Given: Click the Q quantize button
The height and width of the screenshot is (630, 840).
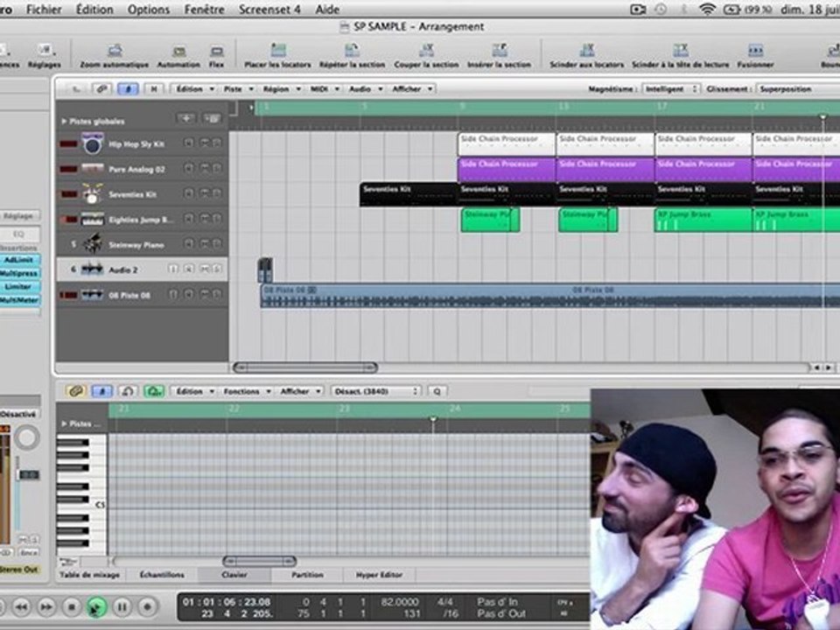Looking at the screenshot, I should tap(437, 392).
